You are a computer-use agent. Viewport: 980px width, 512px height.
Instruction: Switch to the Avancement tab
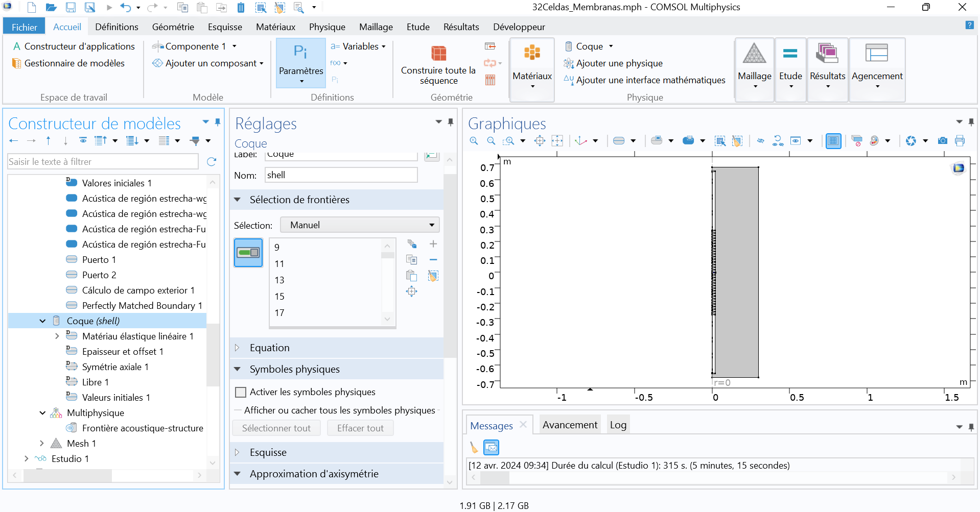click(569, 425)
